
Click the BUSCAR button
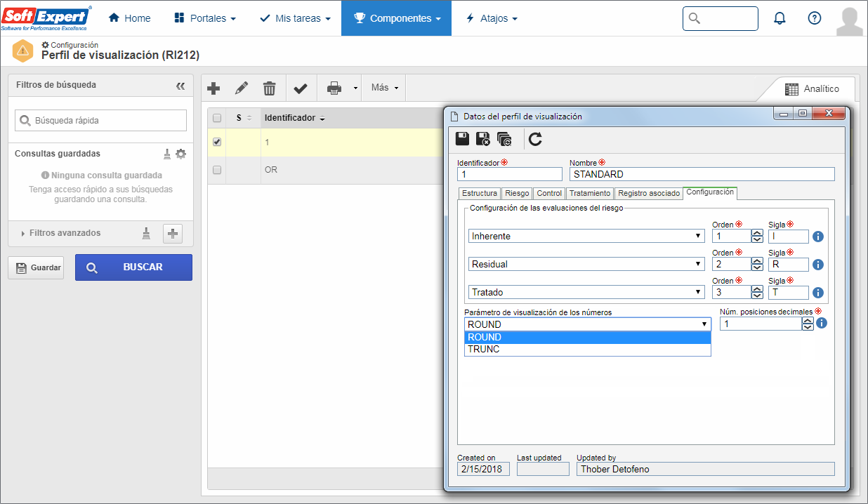pos(133,267)
